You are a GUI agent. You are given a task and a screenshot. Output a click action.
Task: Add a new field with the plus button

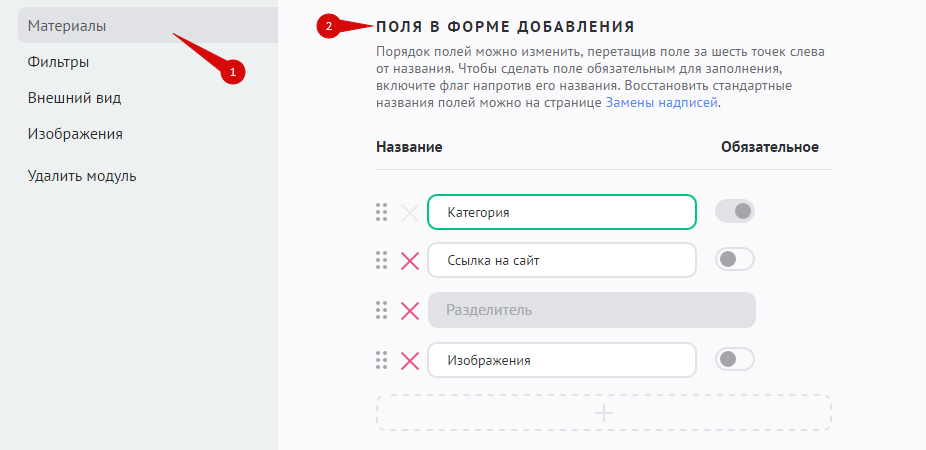coord(604,412)
